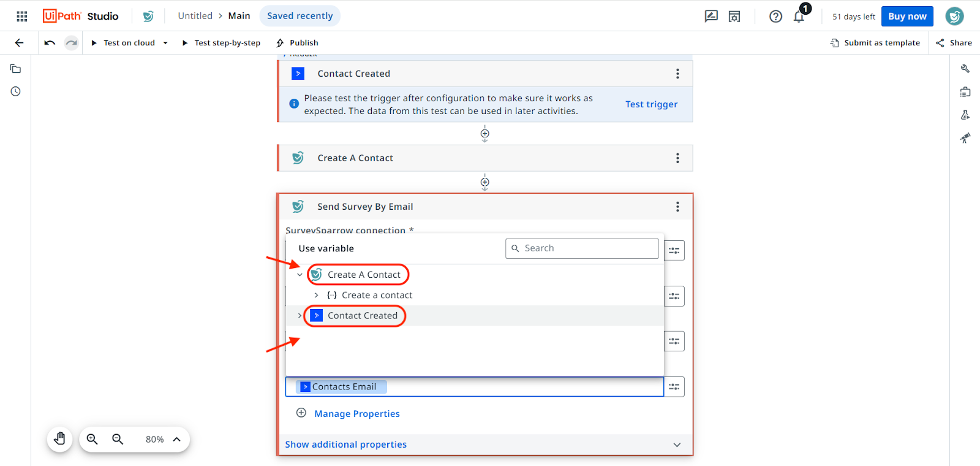The image size is (980, 466).
Task: Click the Buy now button
Action: tap(907, 17)
